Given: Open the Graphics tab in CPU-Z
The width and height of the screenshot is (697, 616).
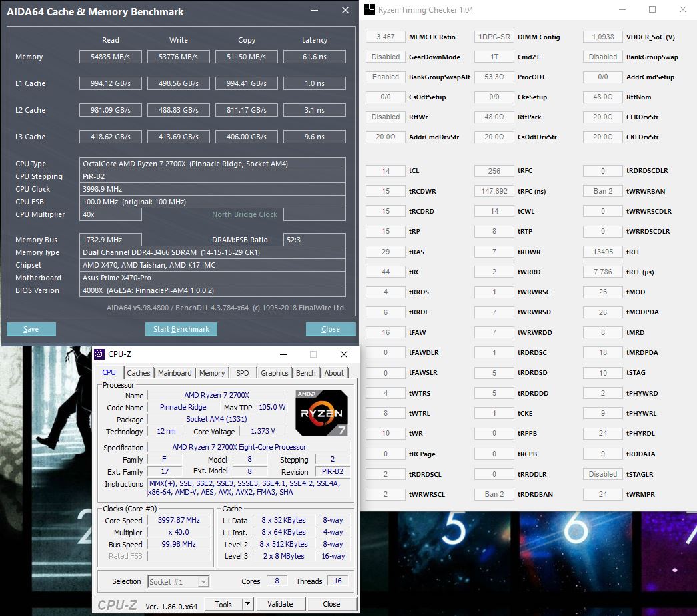Looking at the screenshot, I should 274,372.
